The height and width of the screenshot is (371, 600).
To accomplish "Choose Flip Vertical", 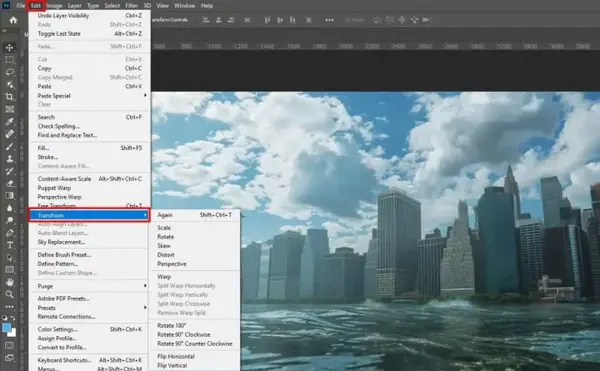I will pyautogui.click(x=194, y=366).
